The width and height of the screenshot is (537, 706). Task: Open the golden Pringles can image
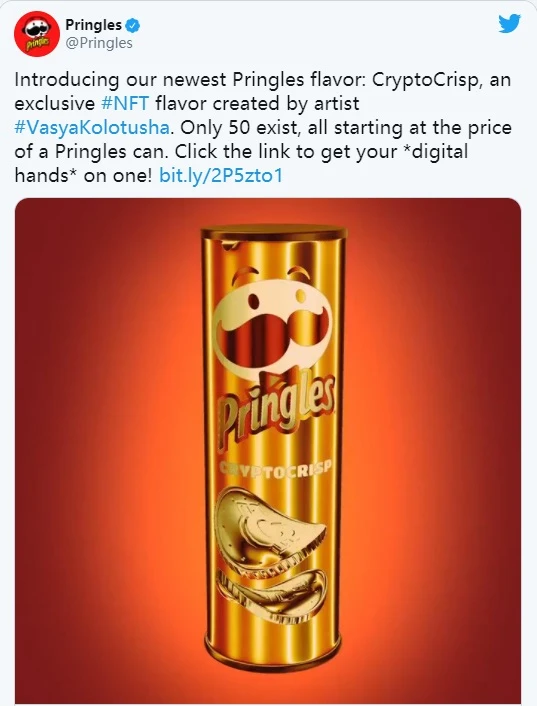pyautogui.click(x=268, y=451)
